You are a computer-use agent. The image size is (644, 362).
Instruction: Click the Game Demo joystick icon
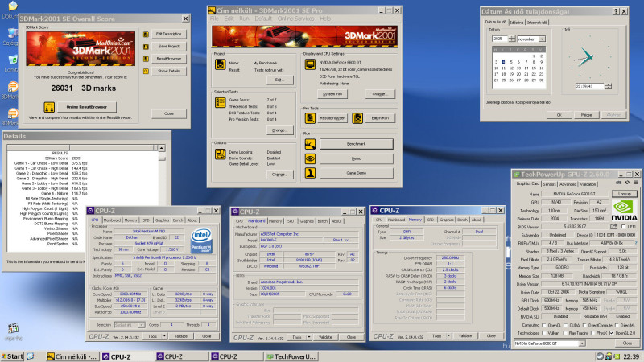click(310, 172)
